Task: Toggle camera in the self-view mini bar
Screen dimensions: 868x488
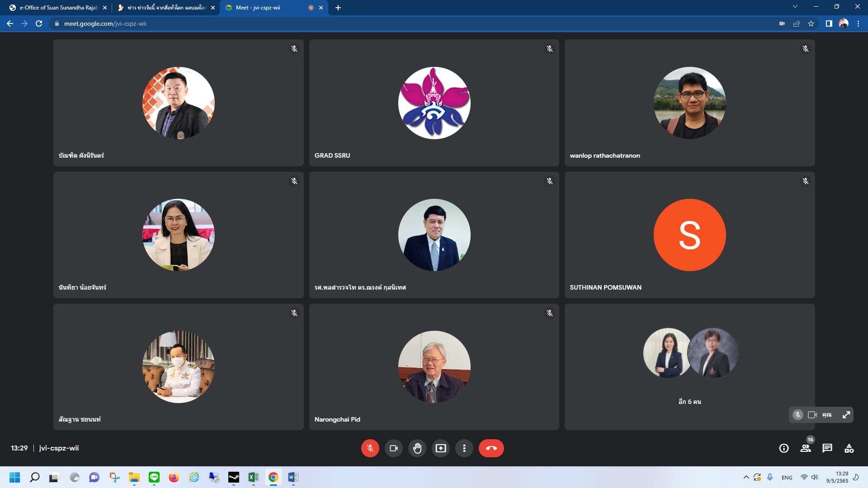Action: pyautogui.click(x=812, y=415)
